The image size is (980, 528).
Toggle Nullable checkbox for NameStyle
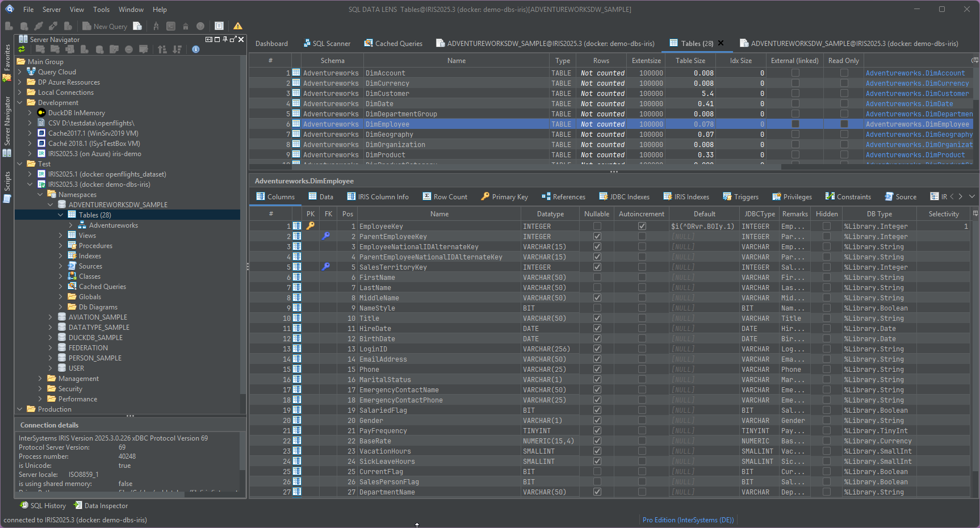(597, 308)
